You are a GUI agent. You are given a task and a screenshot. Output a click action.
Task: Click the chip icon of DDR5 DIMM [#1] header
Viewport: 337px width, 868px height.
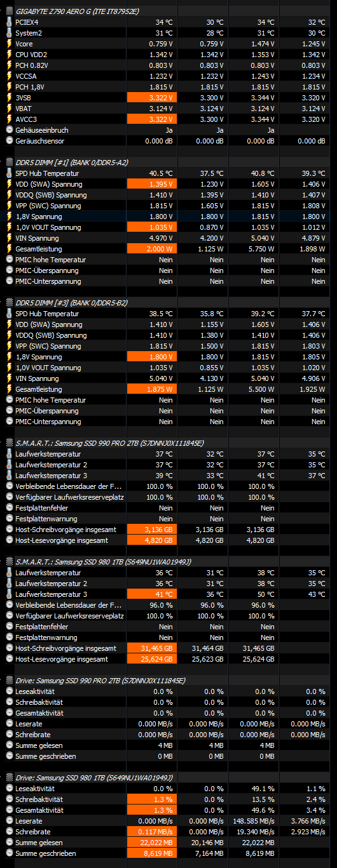10,163
